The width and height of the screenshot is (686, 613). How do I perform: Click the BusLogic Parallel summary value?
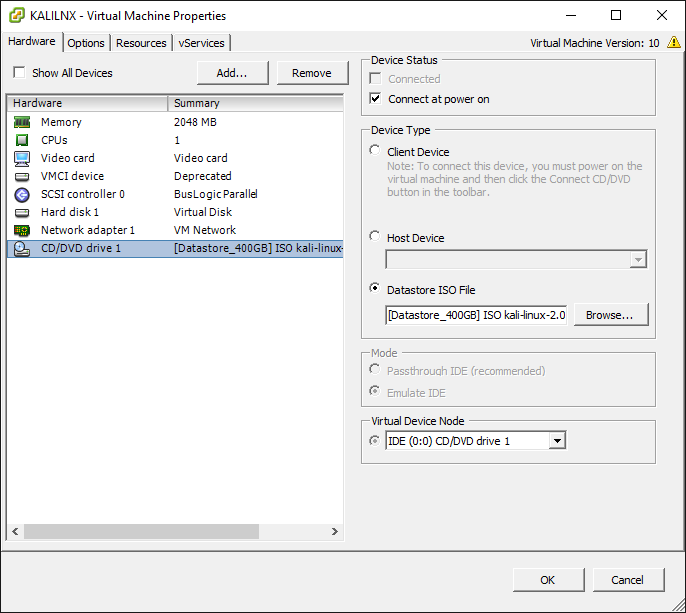coord(216,194)
